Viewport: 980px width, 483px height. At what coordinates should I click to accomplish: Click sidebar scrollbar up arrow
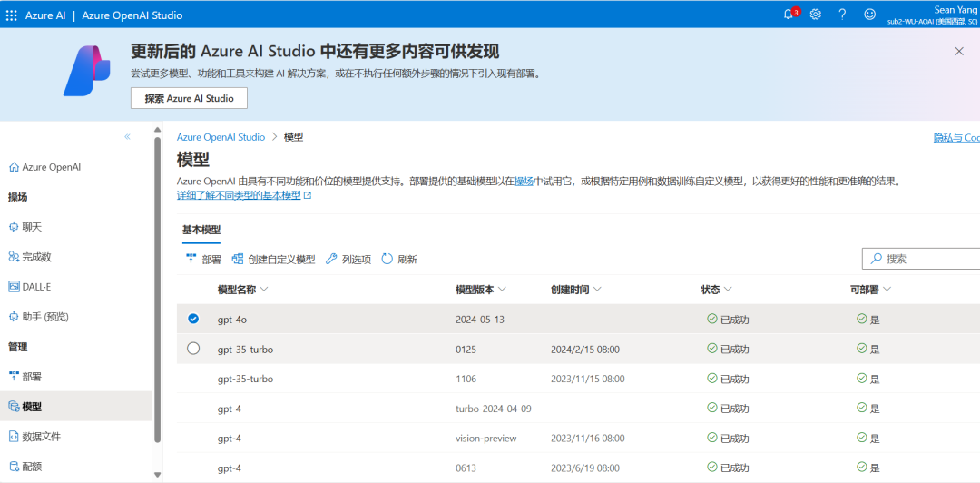point(158,130)
